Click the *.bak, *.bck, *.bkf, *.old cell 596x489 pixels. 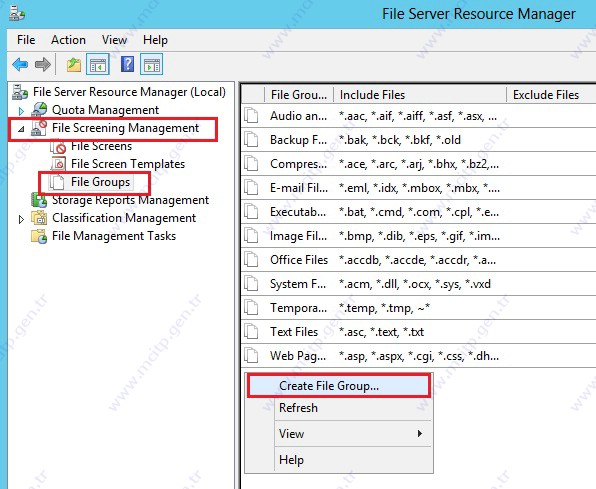[399, 140]
